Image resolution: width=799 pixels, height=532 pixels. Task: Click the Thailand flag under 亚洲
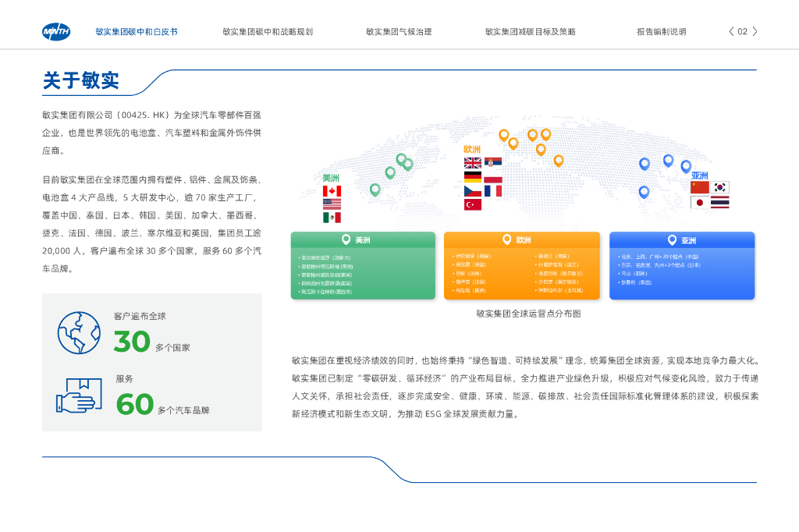click(719, 203)
